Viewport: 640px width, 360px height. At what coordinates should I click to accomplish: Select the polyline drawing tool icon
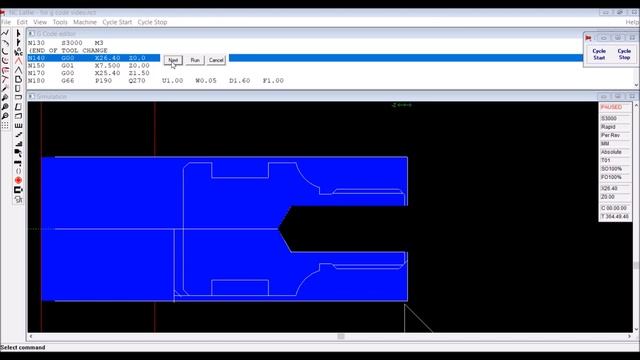coord(5,33)
